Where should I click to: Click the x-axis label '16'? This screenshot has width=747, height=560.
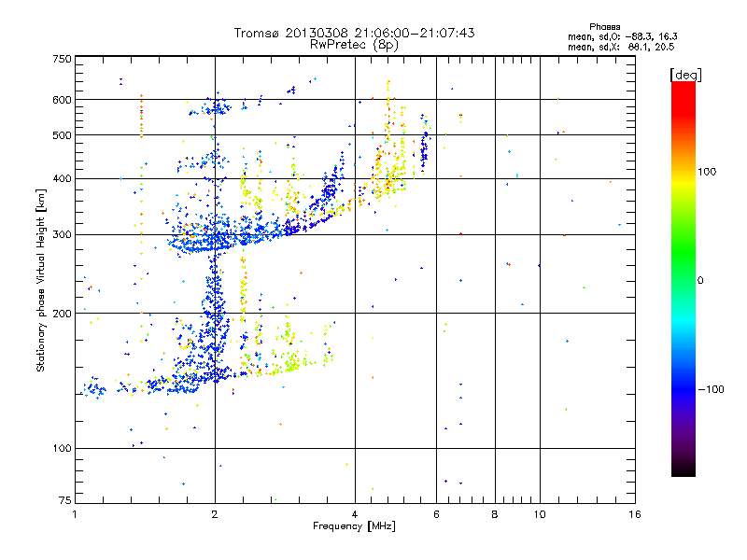pos(635,514)
